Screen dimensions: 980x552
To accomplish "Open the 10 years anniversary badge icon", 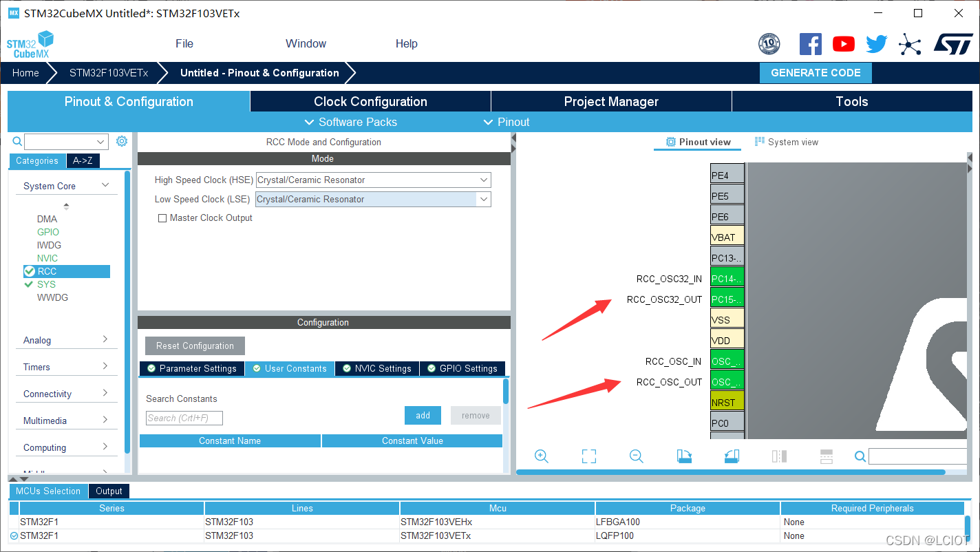I will [769, 44].
